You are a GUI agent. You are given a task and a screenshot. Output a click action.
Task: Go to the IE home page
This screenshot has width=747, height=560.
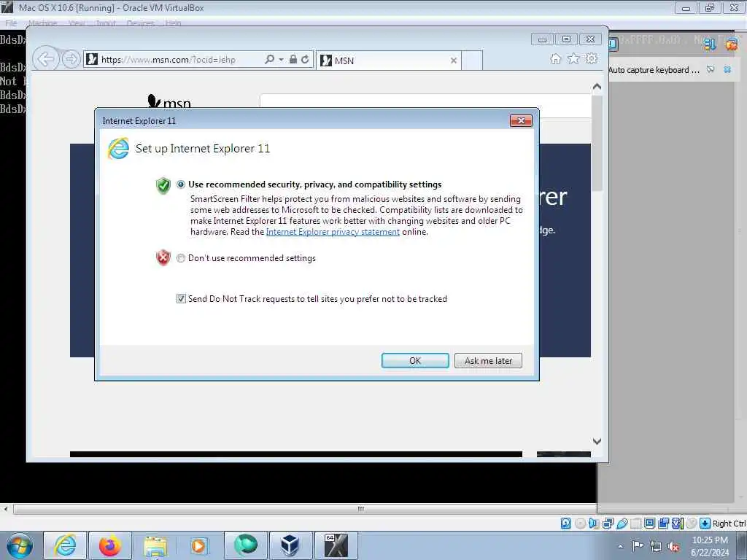555,58
